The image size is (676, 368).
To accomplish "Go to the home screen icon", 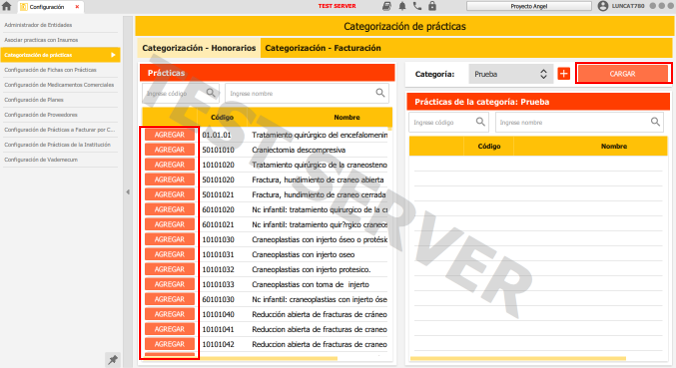I will (6, 6).
